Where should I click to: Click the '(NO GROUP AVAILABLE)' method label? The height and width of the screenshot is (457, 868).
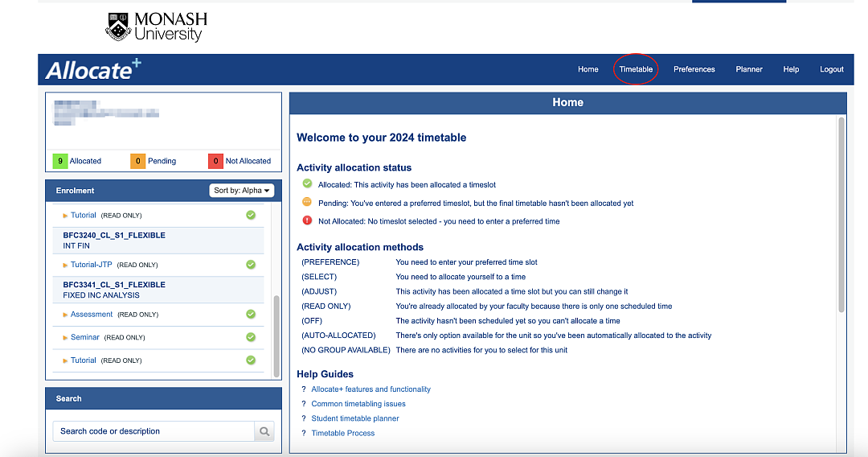click(x=346, y=350)
